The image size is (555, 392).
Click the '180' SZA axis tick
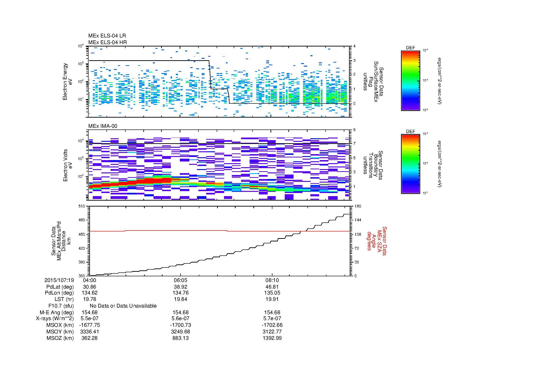[357, 206]
